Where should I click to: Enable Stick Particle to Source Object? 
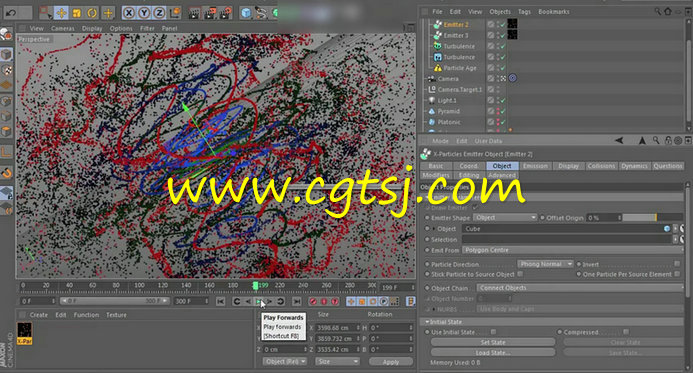520,274
